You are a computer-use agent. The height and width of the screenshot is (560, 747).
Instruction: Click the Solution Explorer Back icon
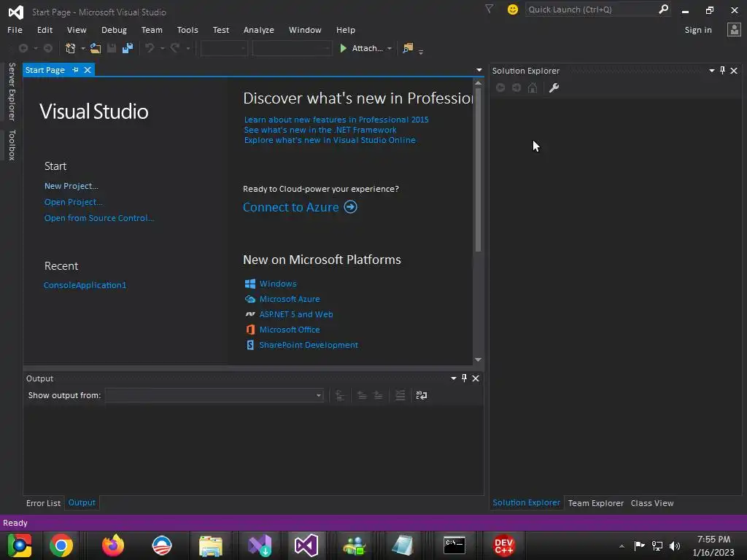(500, 87)
